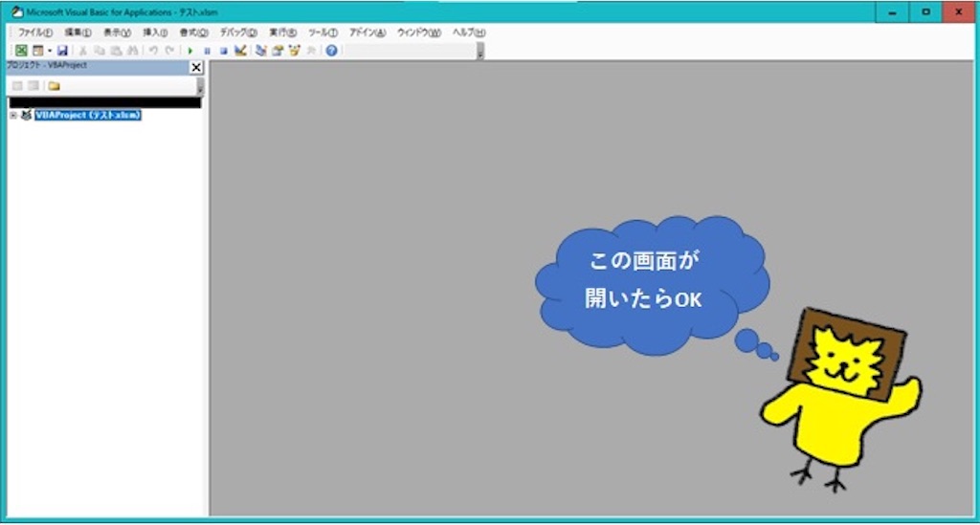Screen dimensions: 980x525
Task: Click the Insert UserForm toolbar icon
Action: (38, 51)
